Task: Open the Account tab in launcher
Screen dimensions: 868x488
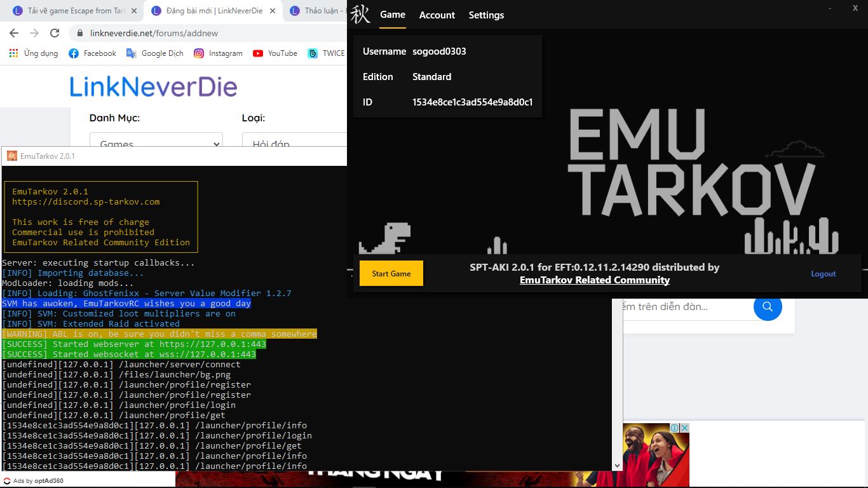Action: [437, 15]
